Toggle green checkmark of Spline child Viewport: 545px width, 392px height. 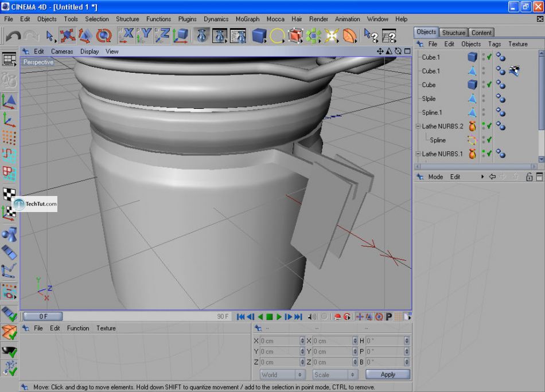pyautogui.click(x=489, y=140)
